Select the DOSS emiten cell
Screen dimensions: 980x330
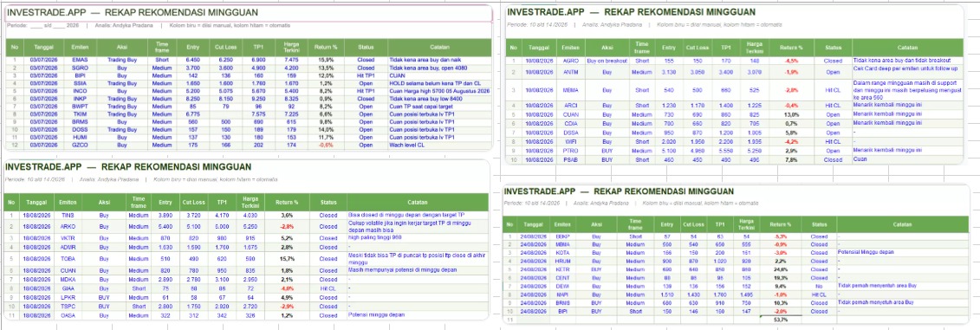[x=80, y=129]
